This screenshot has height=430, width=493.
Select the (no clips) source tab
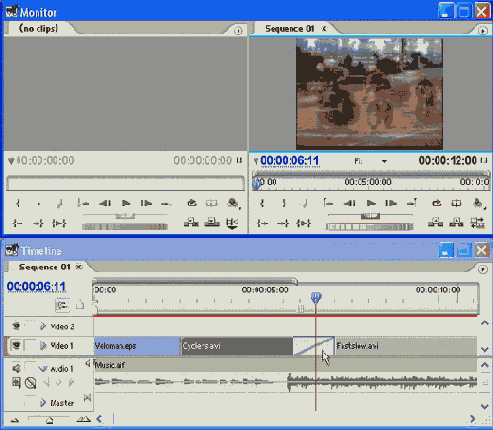click(38, 29)
